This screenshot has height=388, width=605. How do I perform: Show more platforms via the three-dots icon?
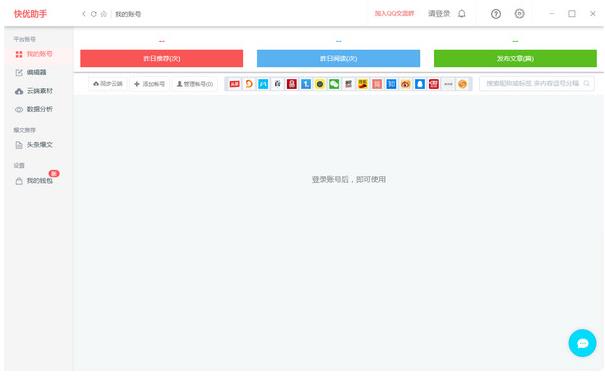coord(448,84)
